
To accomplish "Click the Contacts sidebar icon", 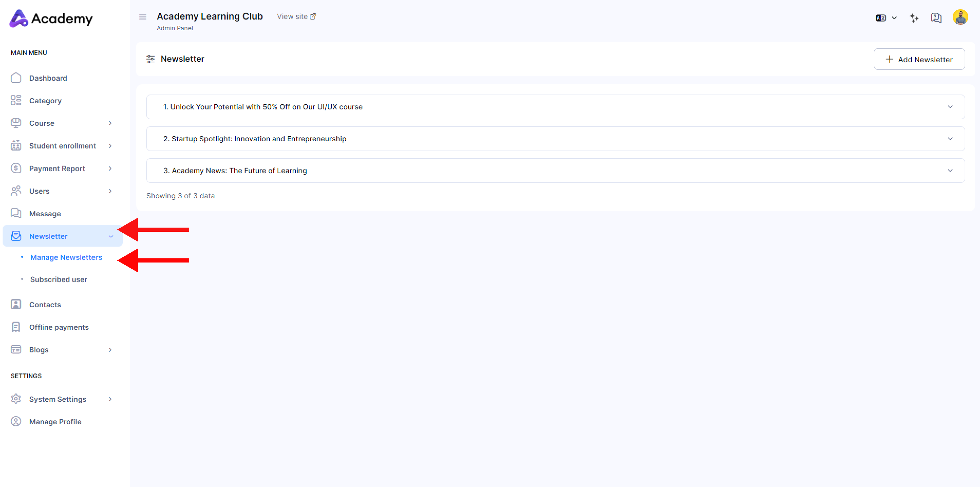I will pyautogui.click(x=16, y=304).
